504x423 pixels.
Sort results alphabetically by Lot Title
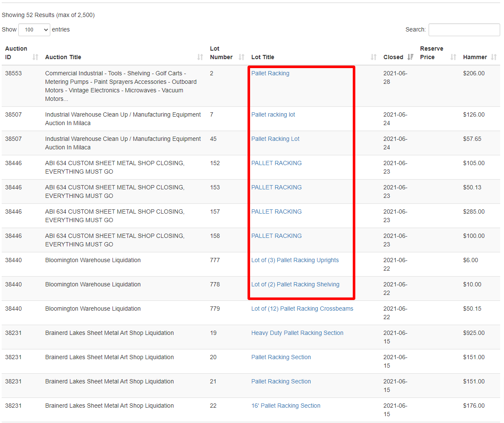[374, 57]
